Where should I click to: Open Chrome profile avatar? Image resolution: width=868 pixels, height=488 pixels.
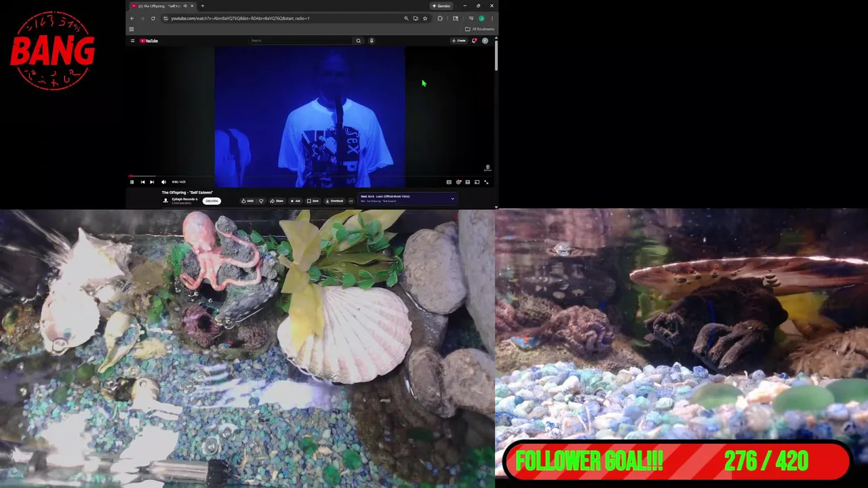481,18
